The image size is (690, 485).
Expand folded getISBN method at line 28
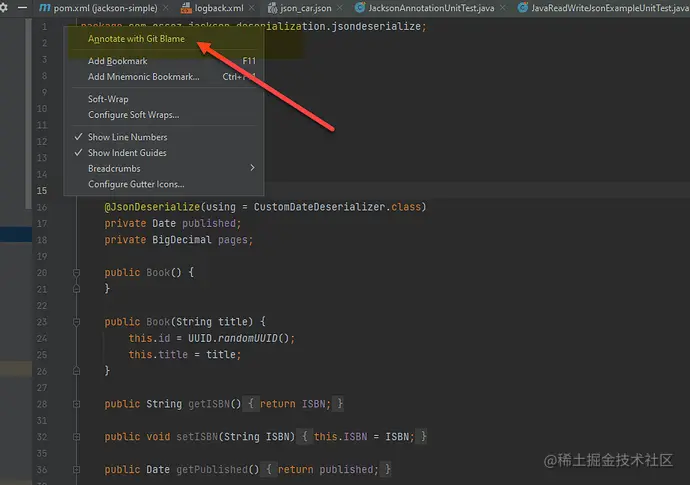pos(76,404)
